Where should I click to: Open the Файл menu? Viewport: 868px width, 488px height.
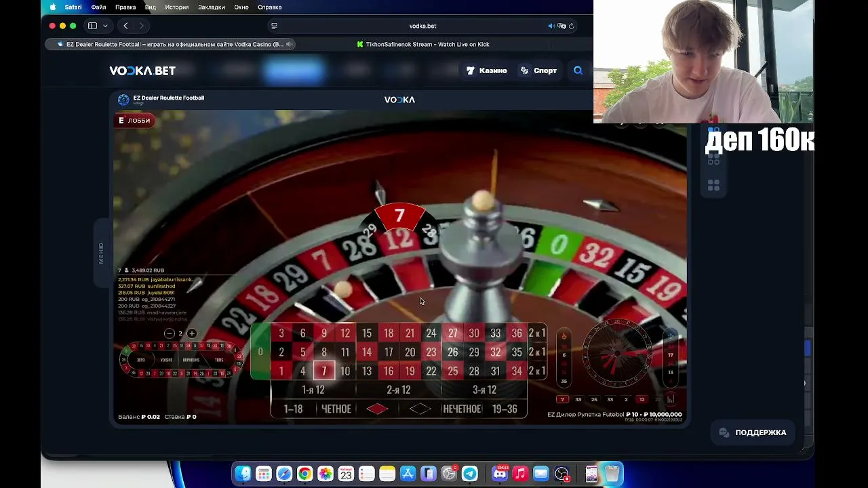click(x=98, y=7)
